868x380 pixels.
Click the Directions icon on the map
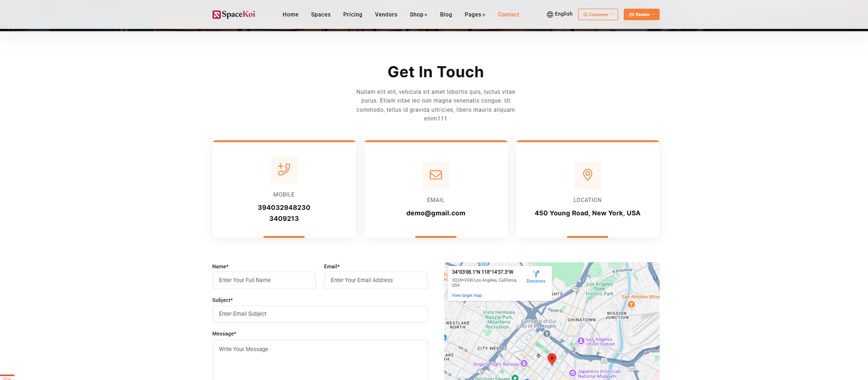pyautogui.click(x=536, y=274)
